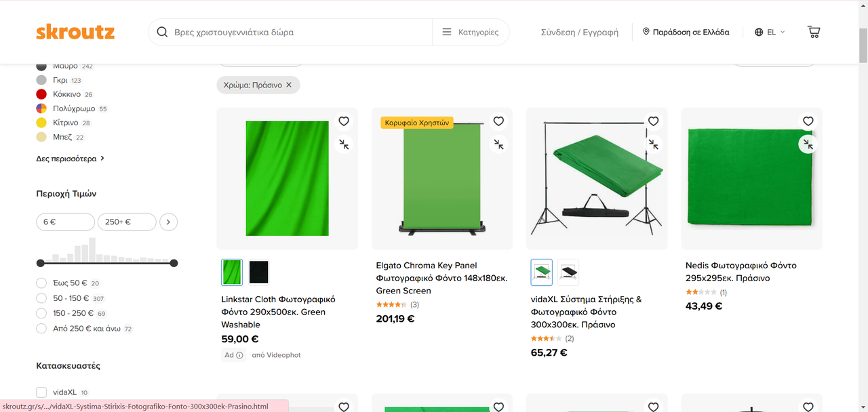Apply price range with arrow button
Viewport: 868px width, 412px height.
point(168,222)
